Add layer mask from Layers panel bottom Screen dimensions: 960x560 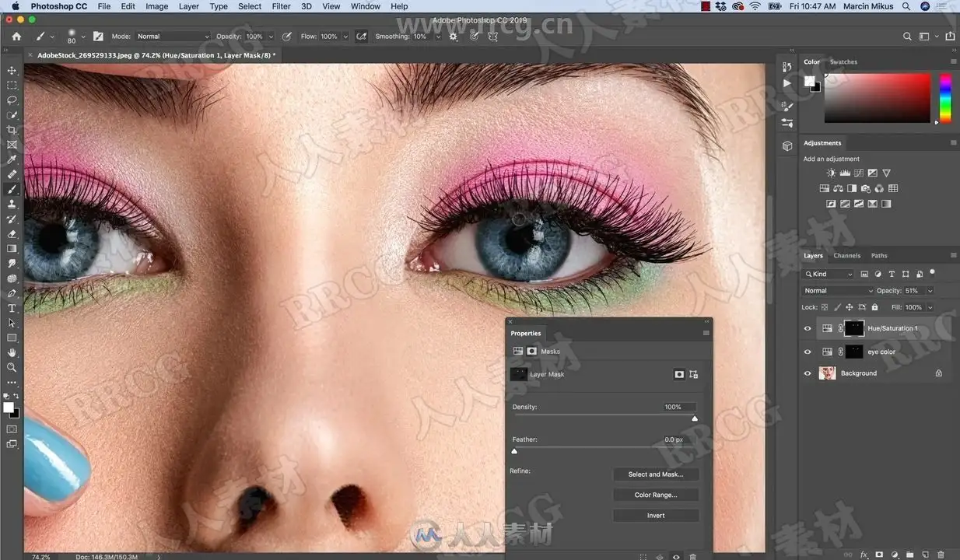click(879, 555)
